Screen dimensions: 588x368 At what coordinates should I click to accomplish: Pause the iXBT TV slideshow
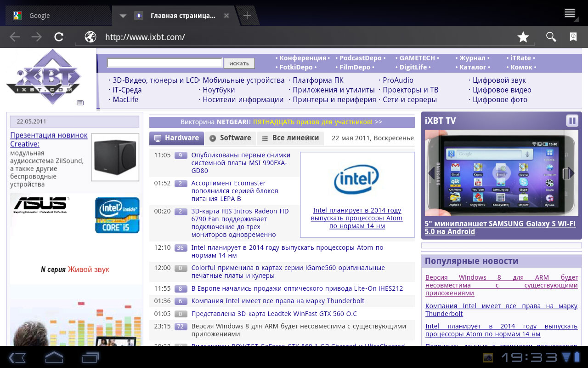(x=572, y=121)
